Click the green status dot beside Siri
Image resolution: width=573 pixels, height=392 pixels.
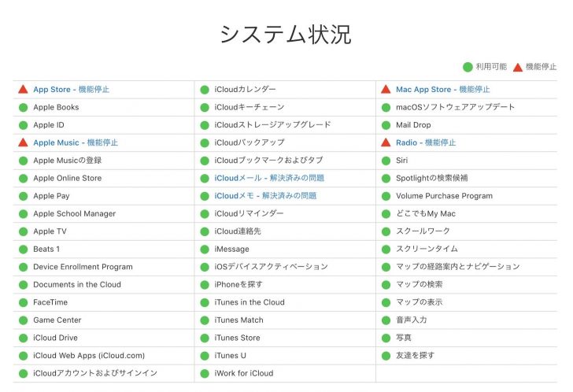(386, 161)
